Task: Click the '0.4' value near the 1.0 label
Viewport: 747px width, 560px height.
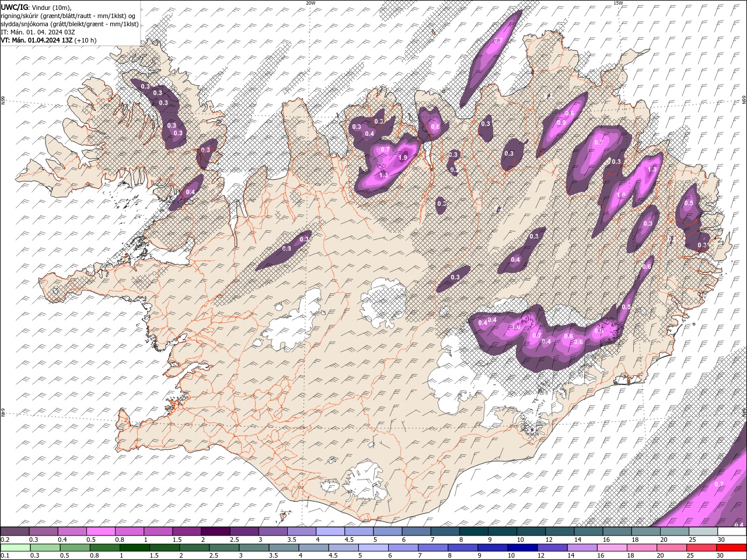Action: (x=492, y=320)
